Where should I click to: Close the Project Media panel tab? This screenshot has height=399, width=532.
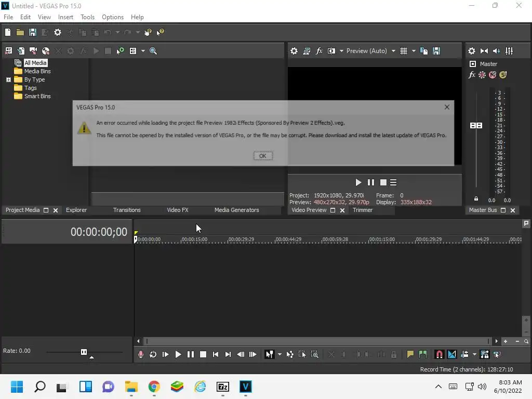56,210
